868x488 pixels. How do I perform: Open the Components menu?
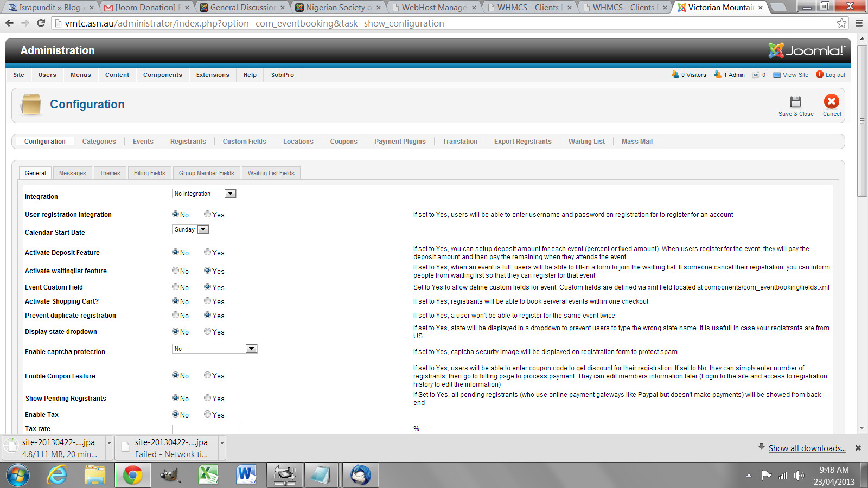click(162, 75)
